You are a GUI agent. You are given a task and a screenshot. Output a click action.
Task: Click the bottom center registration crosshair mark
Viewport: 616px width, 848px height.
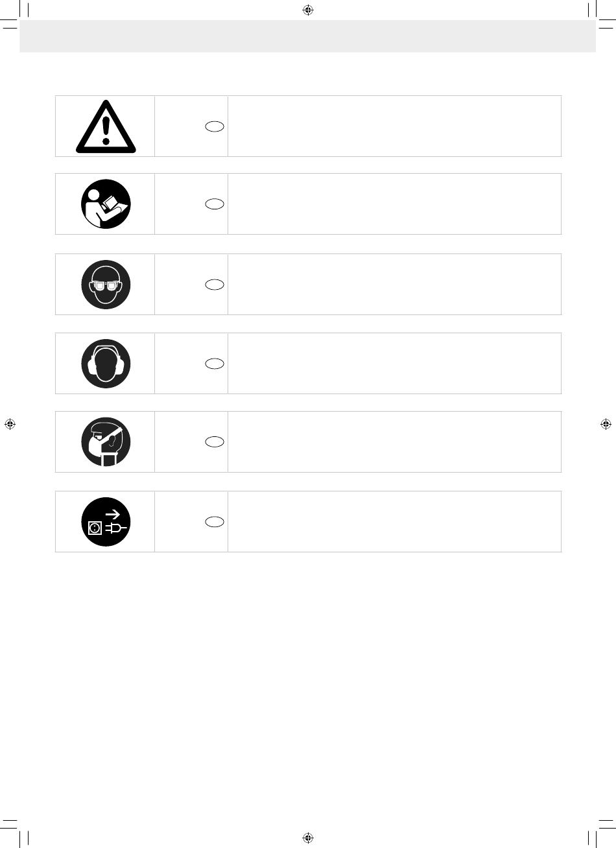point(308,837)
